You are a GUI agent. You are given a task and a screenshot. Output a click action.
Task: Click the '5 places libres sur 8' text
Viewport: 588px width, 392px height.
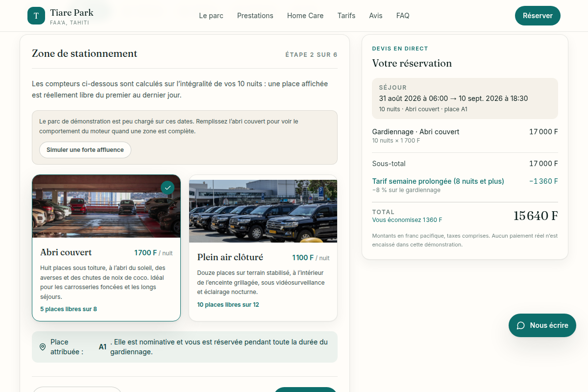tap(69, 309)
